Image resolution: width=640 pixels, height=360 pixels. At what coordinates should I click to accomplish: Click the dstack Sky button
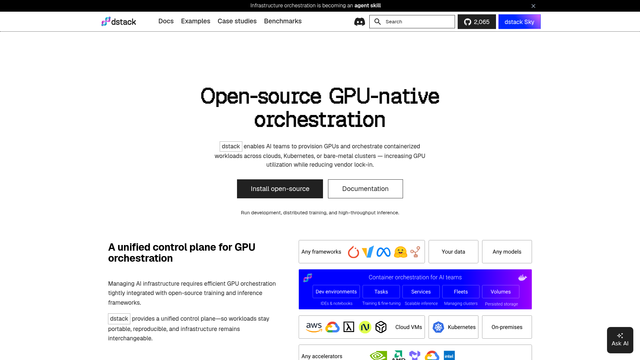click(x=519, y=22)
